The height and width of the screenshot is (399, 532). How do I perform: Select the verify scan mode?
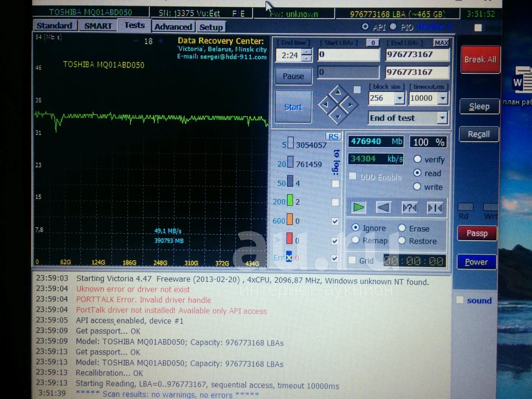coord(417,159)
